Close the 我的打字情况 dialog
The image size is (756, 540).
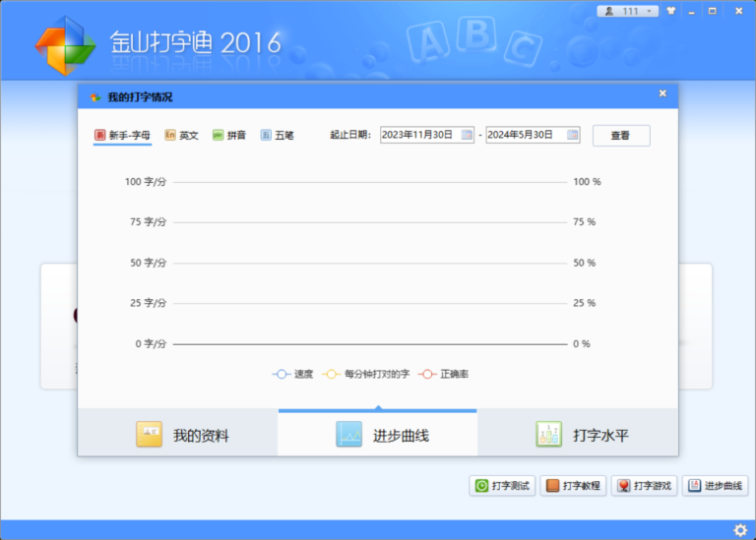[x=662, y=93]
